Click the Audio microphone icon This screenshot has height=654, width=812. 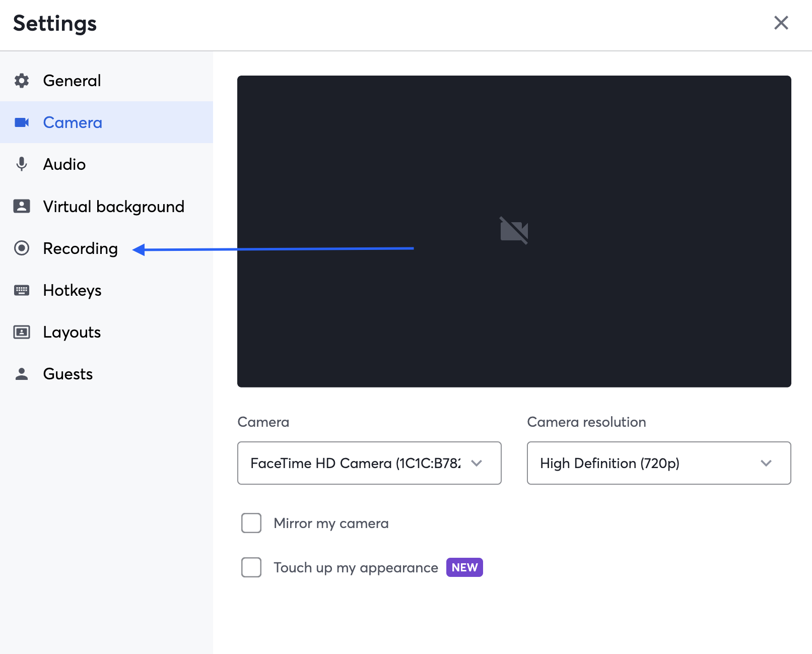click(22, 164)
